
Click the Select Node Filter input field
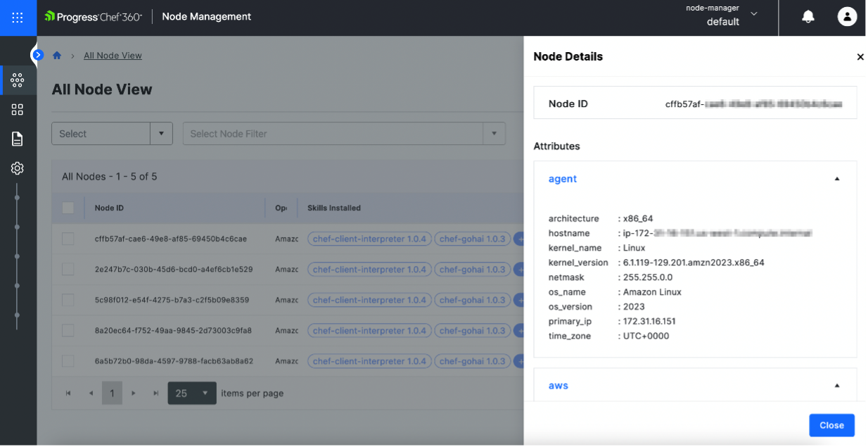[332, 134]
